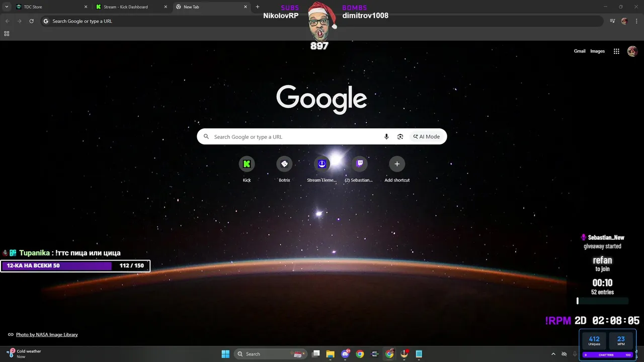
Task: Search by image with the Lens icon
Action: (400, 137)
